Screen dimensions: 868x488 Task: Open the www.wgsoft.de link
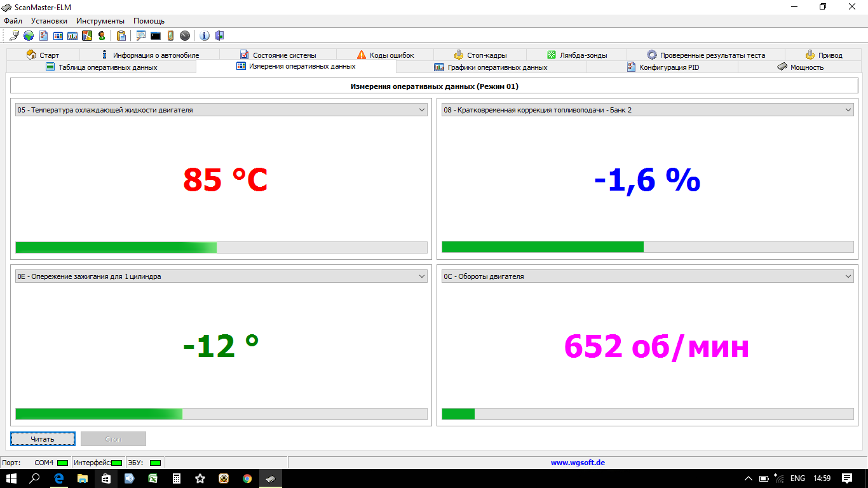(x=578, y=463)
